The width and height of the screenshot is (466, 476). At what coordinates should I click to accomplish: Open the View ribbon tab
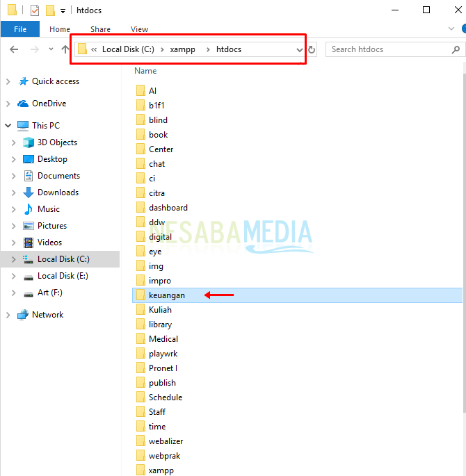[139, 29]
